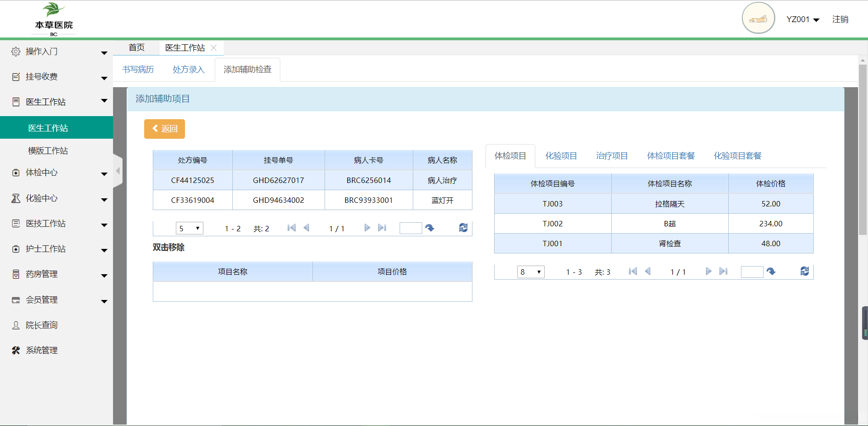Click the 药房管理 sidebar icon
This screenshot has width=868, height=426.
[x=15, y=274]
